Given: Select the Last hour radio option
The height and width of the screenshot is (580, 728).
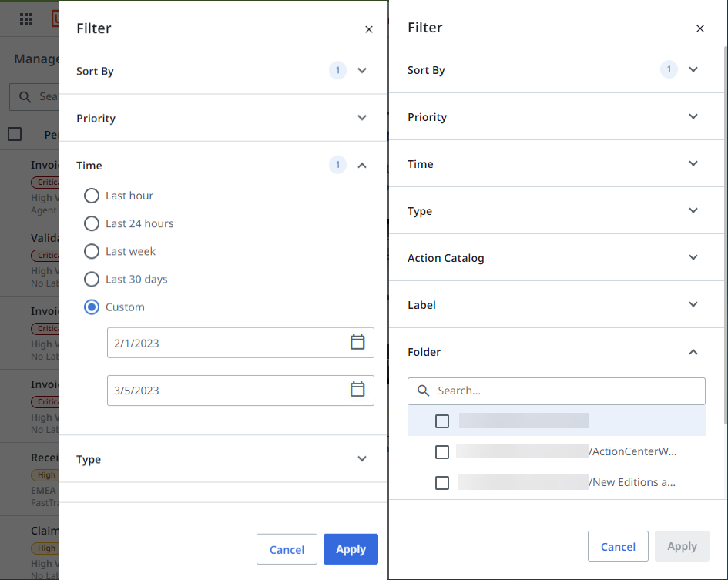Looking at the screenshot, I should (x=92, y=196).
